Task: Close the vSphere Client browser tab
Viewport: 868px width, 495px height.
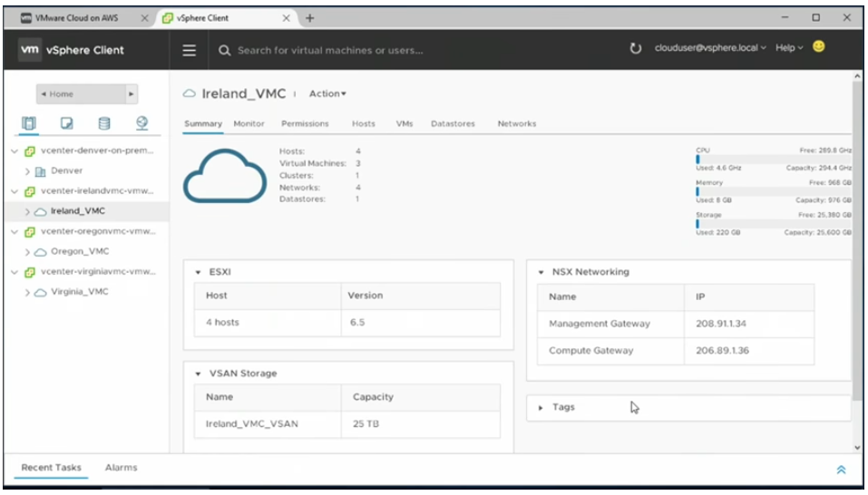Action: tap(287, 18)
